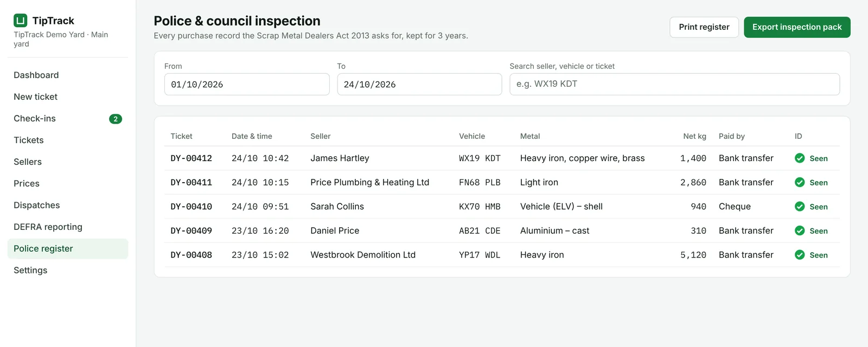Click the Net kg column header
The width and height of the screenshot is (868, 347).
tap(694, 136)
